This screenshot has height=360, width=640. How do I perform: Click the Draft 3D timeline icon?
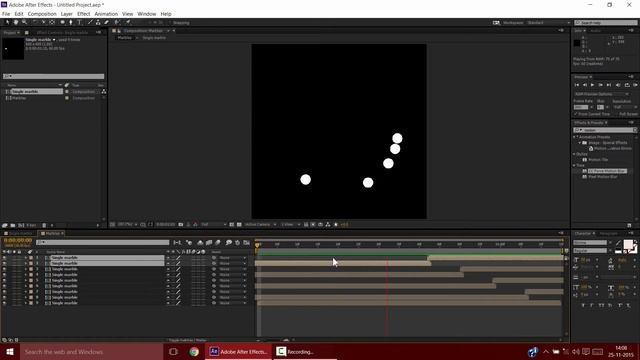point(189,242)
